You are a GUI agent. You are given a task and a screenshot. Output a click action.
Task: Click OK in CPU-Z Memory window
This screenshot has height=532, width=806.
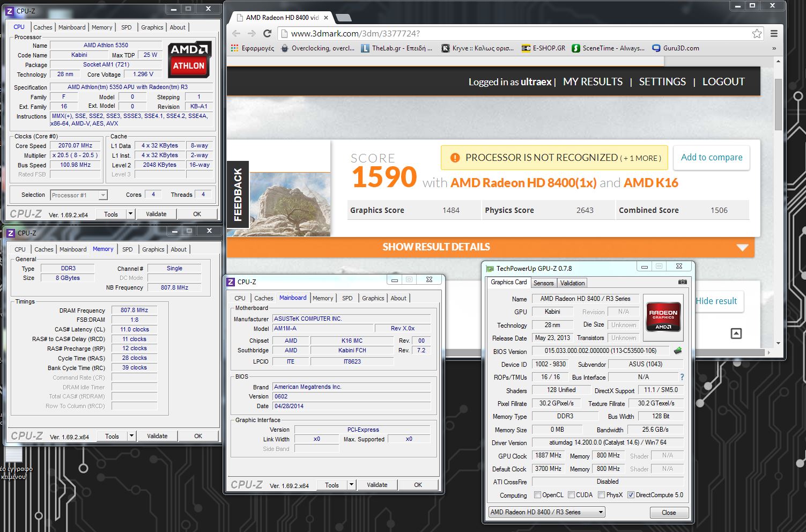[198, 436]
